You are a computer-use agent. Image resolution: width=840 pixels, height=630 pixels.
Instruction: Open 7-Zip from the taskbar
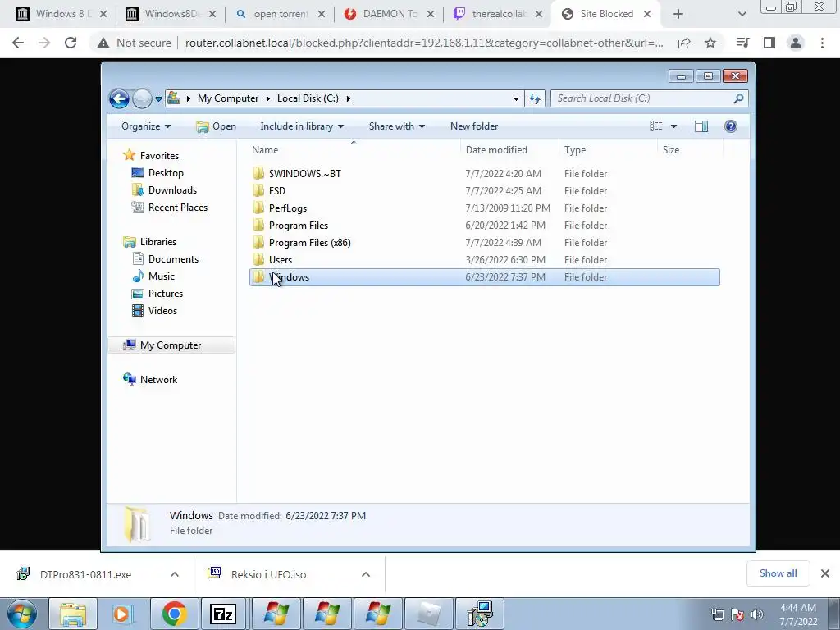[x=223, y=614]
